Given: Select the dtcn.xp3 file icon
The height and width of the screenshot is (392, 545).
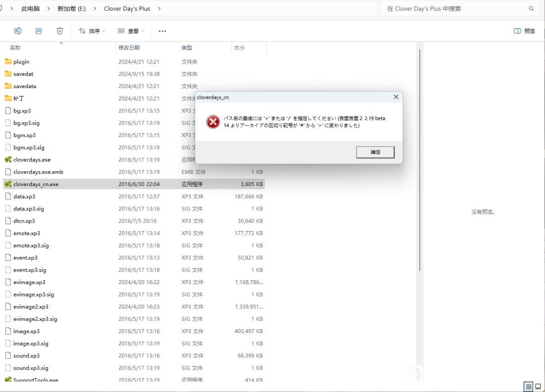Looking at the screenshot, I should pyautogui.click(x=8, y=221).
